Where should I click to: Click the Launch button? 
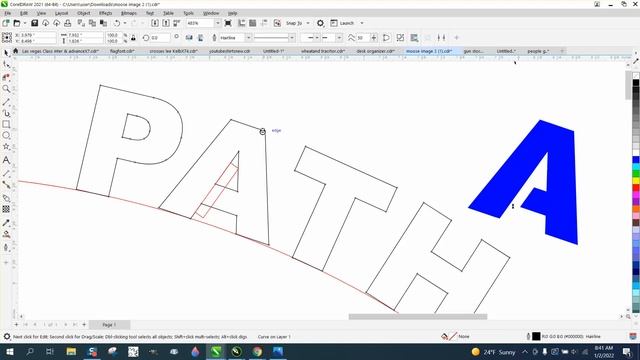pyautogui.click(x=342, y=23)
